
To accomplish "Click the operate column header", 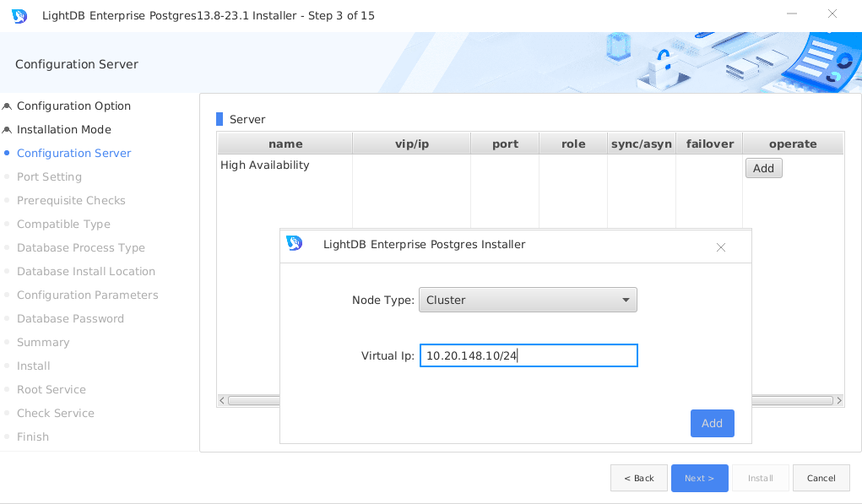I will [793, 144].
